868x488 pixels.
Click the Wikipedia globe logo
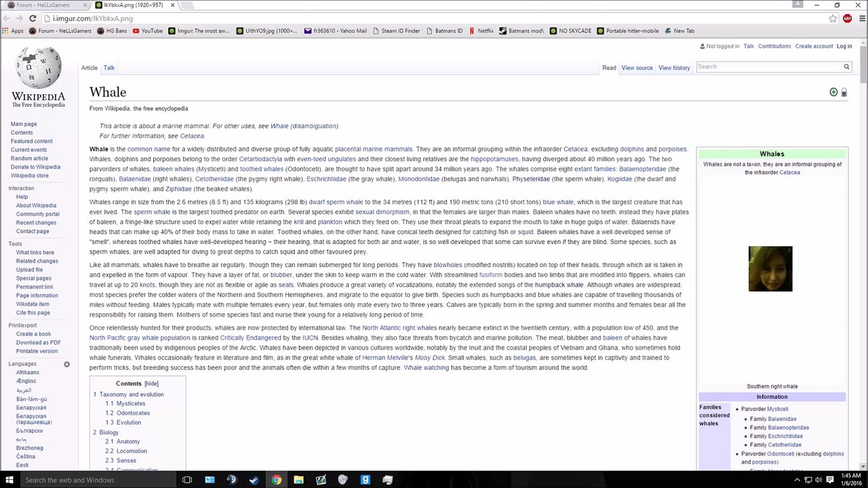click(x=38, y=77)
